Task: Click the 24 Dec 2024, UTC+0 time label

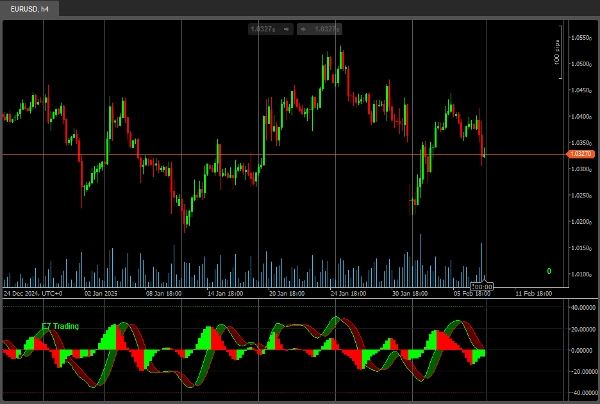Action: tap(33, 294)
